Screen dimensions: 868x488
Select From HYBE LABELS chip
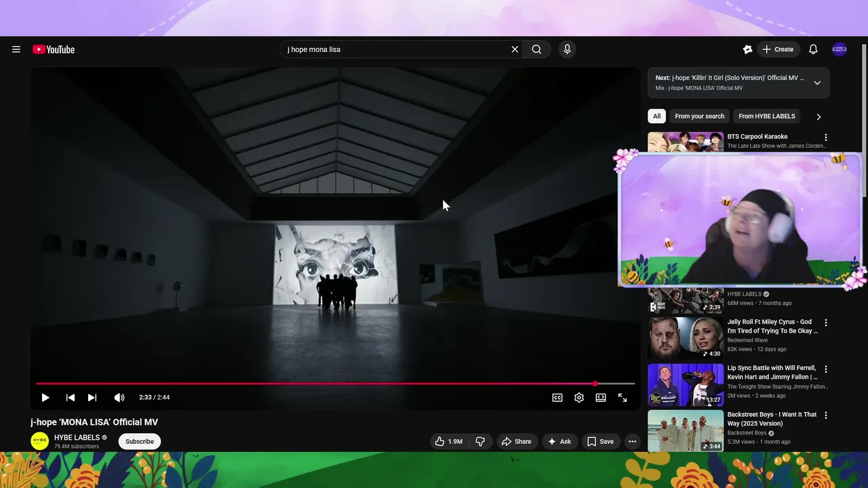766,116
